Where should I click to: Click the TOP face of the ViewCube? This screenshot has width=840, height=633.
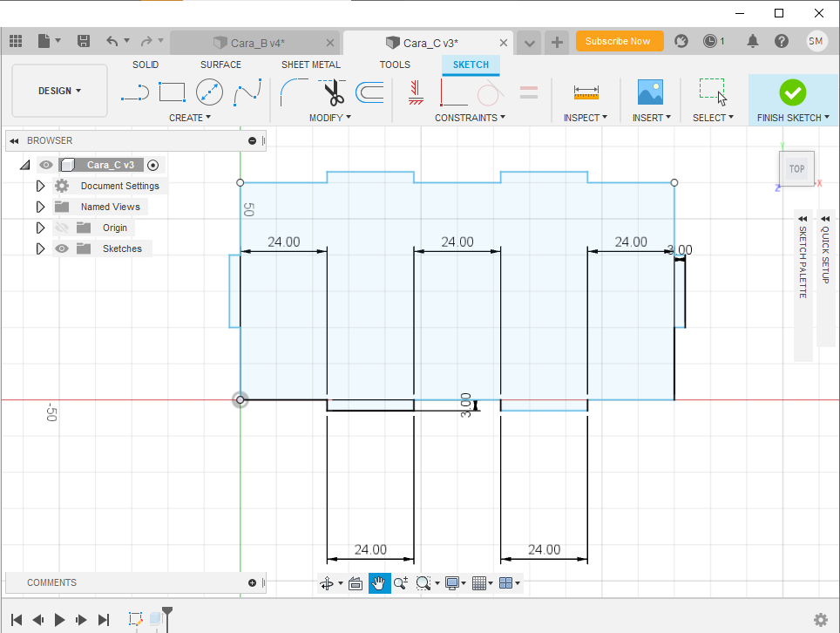coord(796,169)
